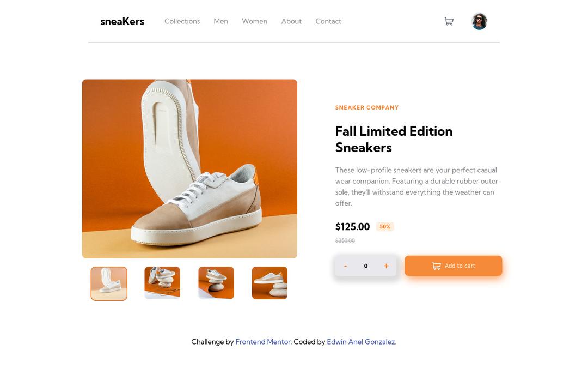Click the sneaKers logo
588x368 pixels.
coord(122,21)
